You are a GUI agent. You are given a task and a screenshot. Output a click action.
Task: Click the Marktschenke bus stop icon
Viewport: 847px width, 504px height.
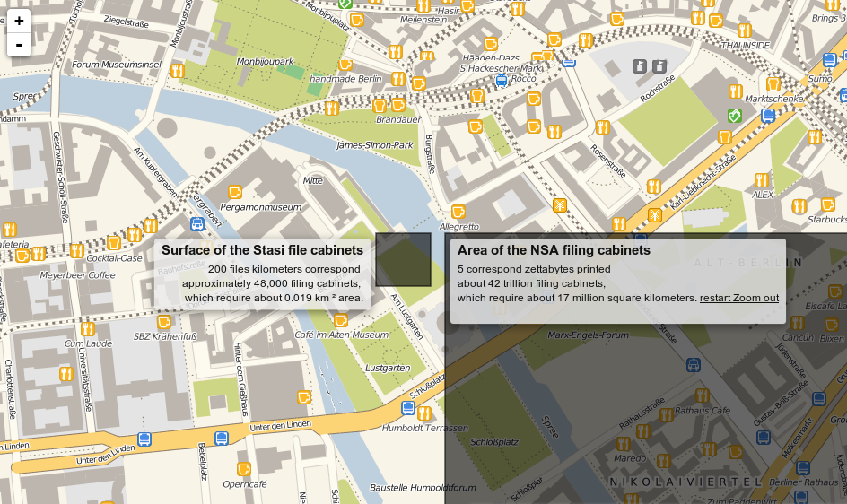(x=768, y=116)
